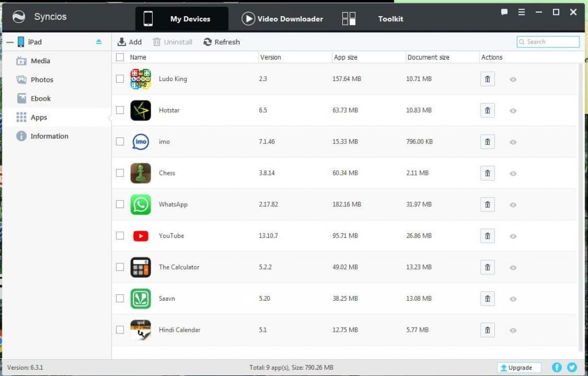Sort by the Name column header

pyautogui.click(x=138, y=57)
